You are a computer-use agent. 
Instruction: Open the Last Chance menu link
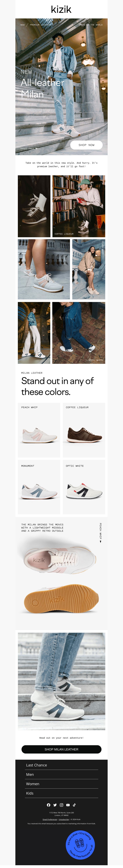(x=61, y=765)
